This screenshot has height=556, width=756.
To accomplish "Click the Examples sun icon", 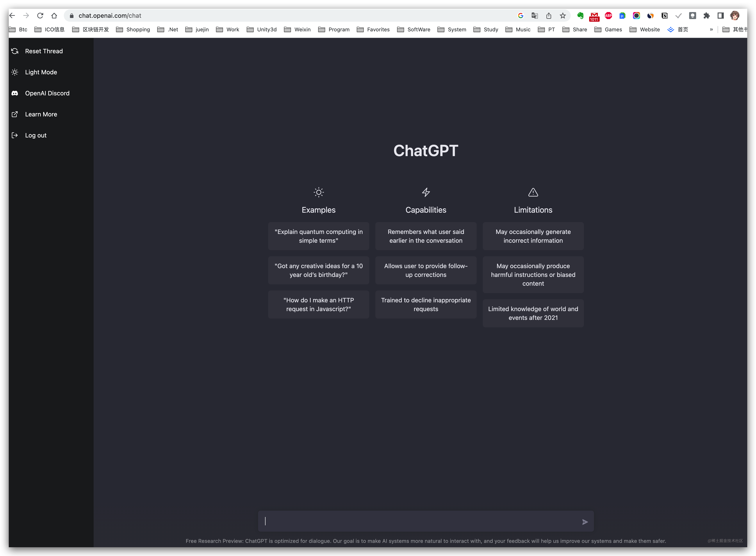I will click(x=319, y=192).
